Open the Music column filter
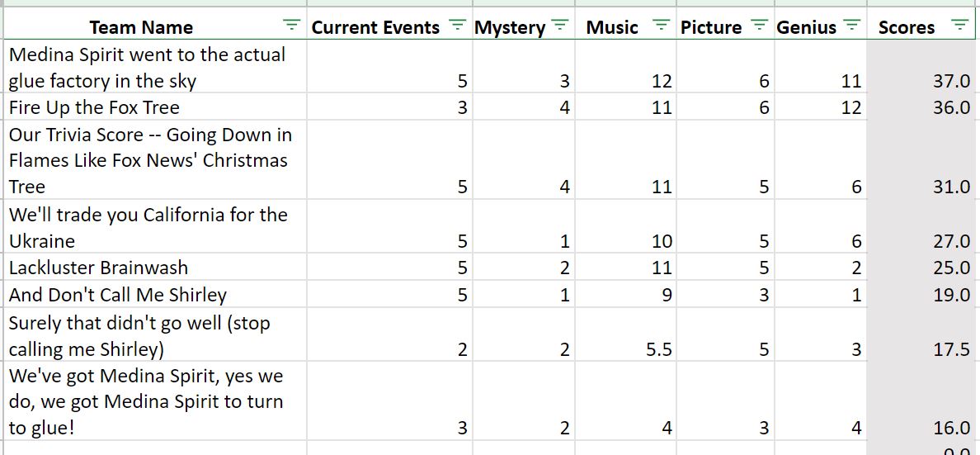The image size is (980, 455). (x=661, y=25)
